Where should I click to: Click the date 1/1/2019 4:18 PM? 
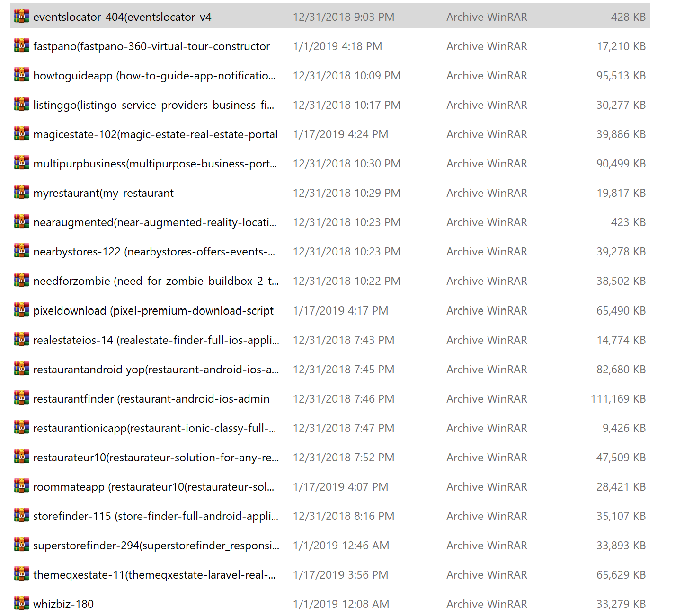point(337,46)
